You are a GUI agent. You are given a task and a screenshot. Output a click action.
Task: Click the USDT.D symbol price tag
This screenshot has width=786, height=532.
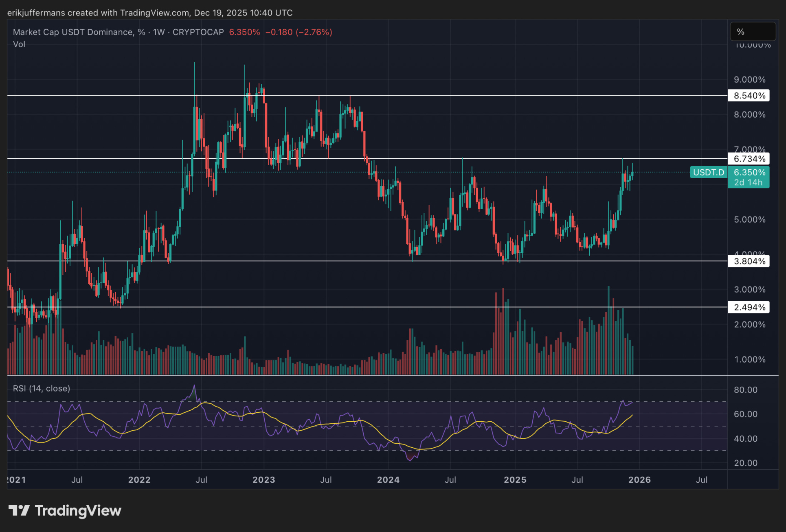(709, 172)
